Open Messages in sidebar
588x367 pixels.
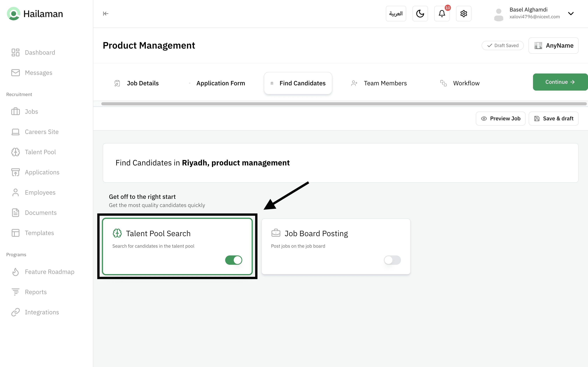(x=38, y=73)
